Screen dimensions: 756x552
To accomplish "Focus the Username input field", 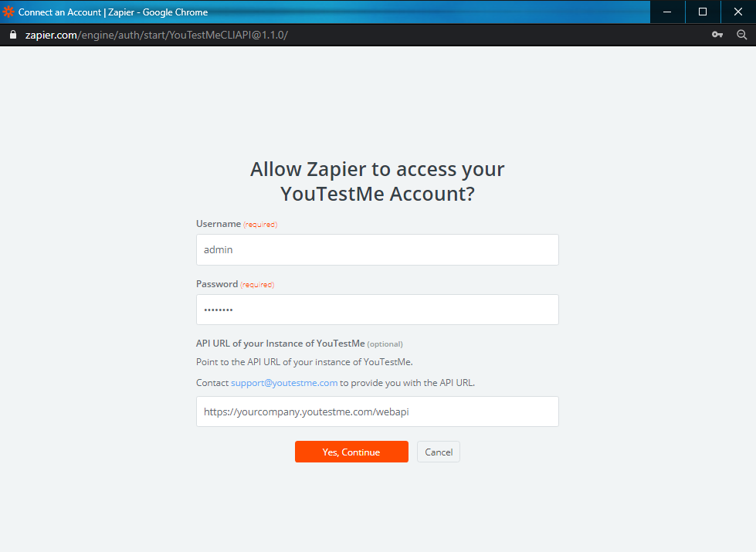I will click(x=377, y=249).
